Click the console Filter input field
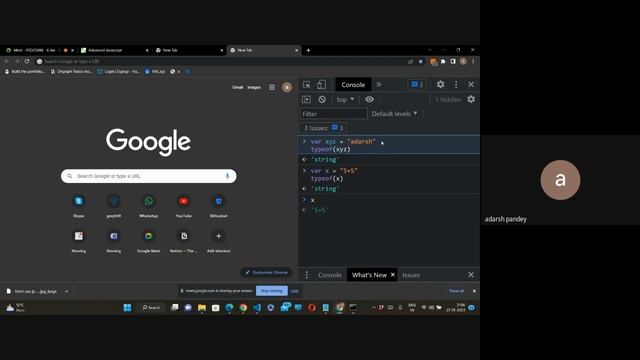The width and height of the screenshot is (640, 360). coord(333,114)
